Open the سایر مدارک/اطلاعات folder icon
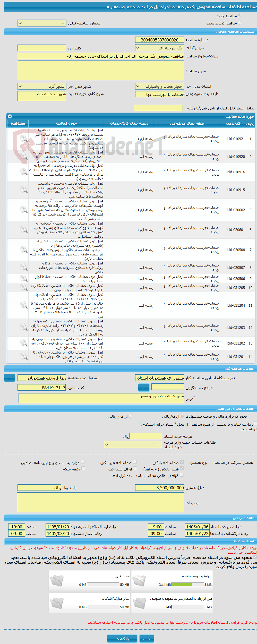Screen dimensions: 257x644 (x=57, y=603)
